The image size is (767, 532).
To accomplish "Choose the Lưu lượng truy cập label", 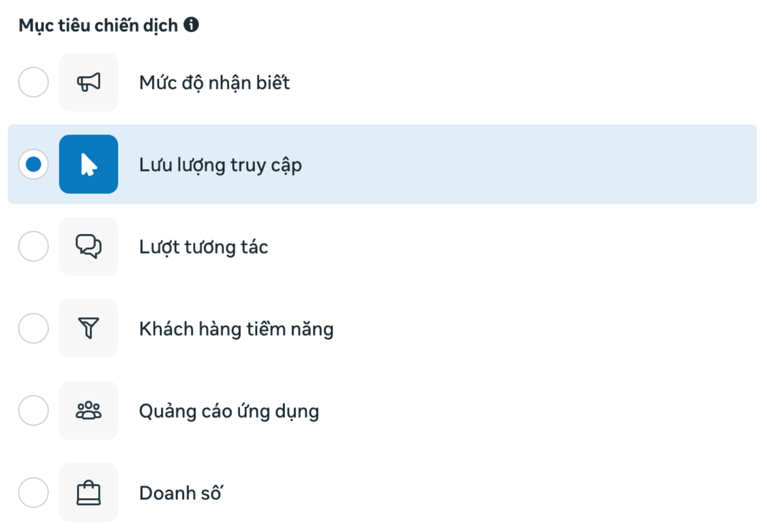I will (x=220, y=165).
